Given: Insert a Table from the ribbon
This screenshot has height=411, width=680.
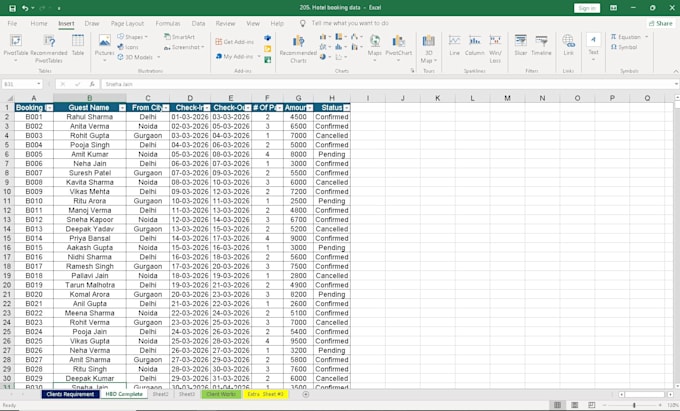Looking at the screenshot, I should pyautogui.click(x=78, y=45).
